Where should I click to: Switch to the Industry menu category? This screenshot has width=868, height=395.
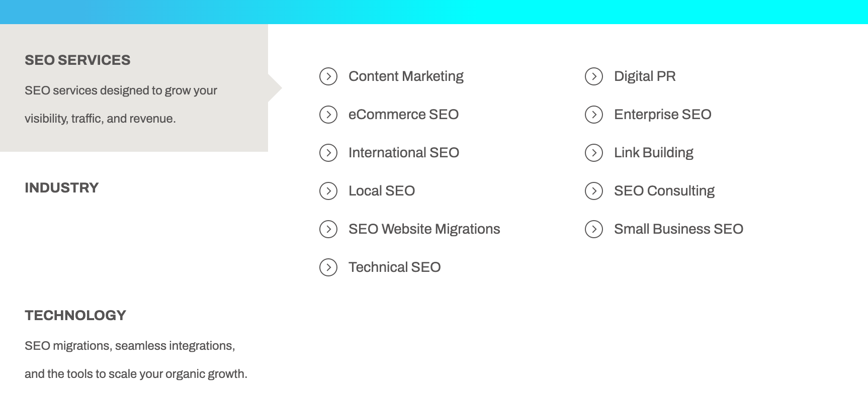[62, 188]
